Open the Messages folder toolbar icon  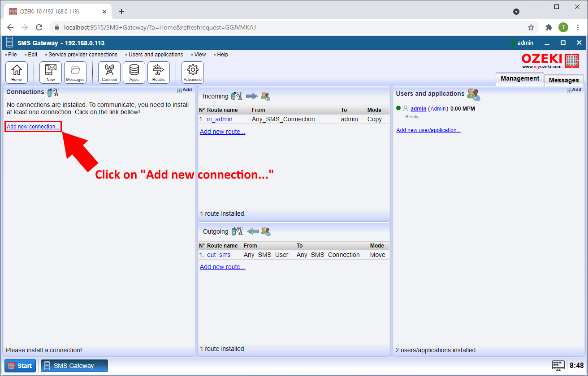75,73
